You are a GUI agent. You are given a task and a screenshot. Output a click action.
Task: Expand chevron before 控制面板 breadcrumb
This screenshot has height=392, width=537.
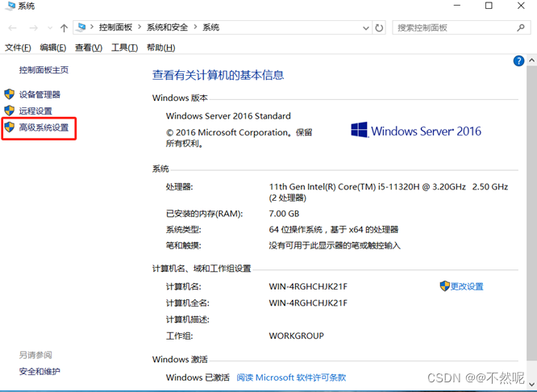coord(92,27)
